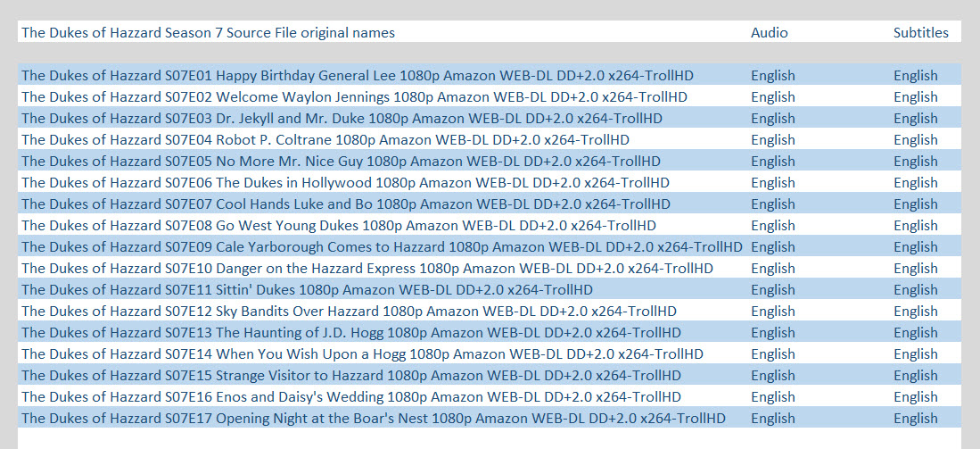
Task: Select the S07E17 Opening Night at the Boar's Nest filename
Action: [374, 419]
